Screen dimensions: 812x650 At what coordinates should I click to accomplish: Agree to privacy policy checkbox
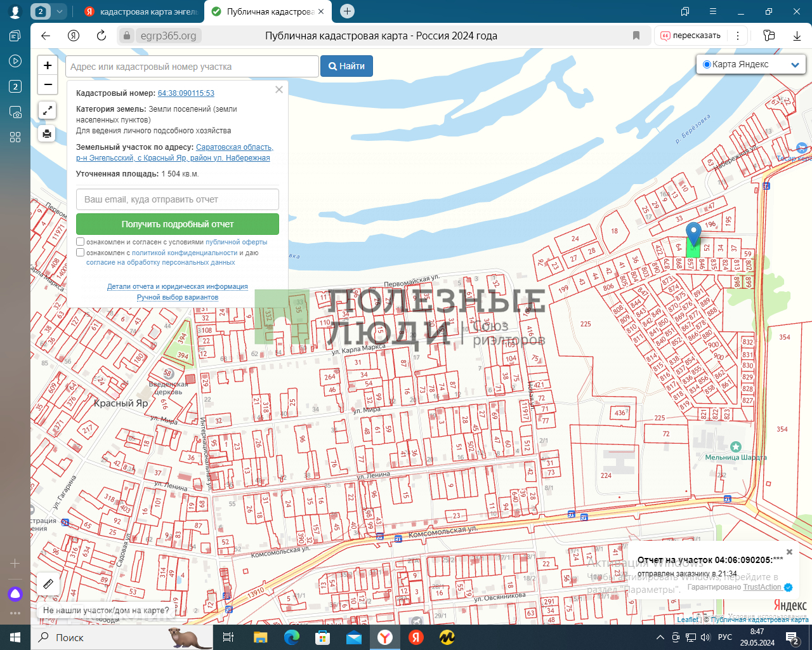(81, 253)
